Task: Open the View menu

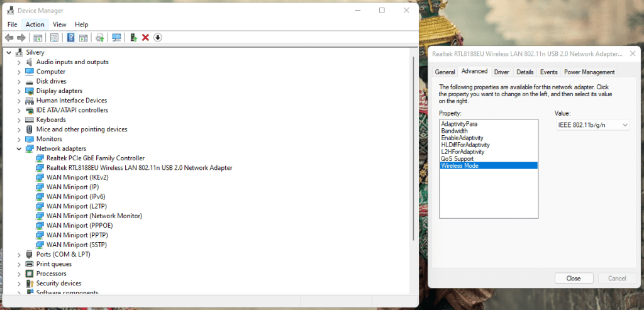Action: (x=60, y=25)
